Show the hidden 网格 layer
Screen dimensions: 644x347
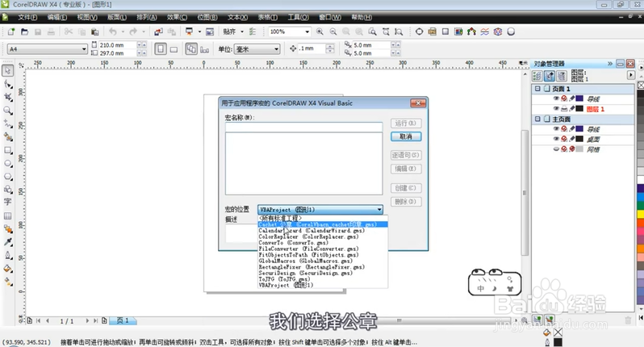pos(556,149)
